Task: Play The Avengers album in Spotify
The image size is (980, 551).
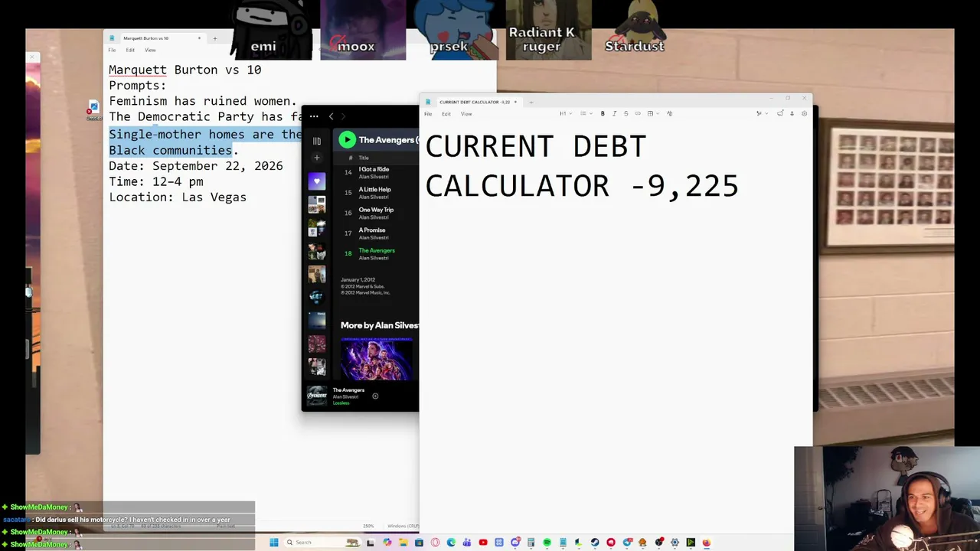Action: click(347, 139)
